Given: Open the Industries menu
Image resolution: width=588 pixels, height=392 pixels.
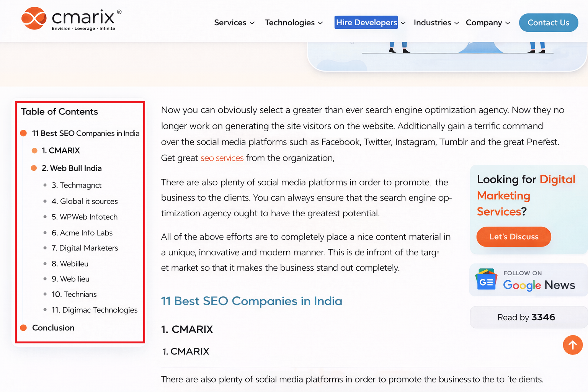Looking at the screenshot, I should pyautogui.click(x=432, y=23).
